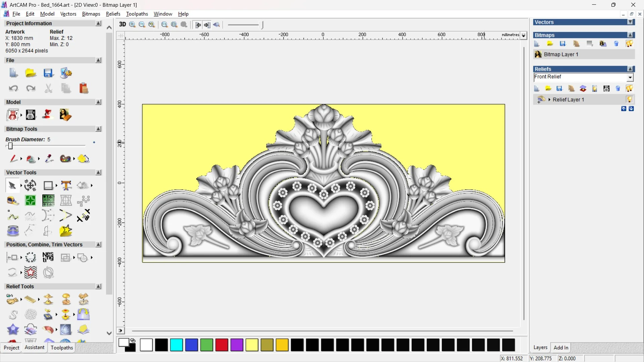Screen dimensions: 644x362
Task: Open the Front Relief dropdown
Action: [x=630, y=77]
